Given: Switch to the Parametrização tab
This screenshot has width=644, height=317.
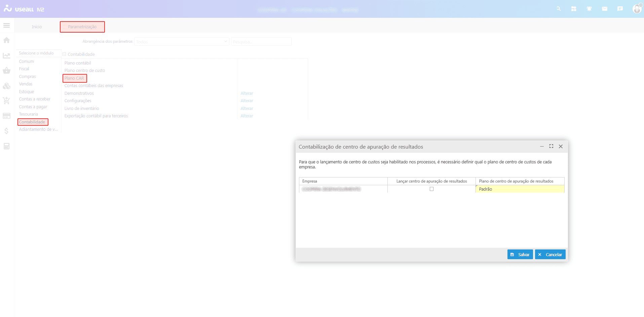Looking at the screenshot, I should pos(82,27).
